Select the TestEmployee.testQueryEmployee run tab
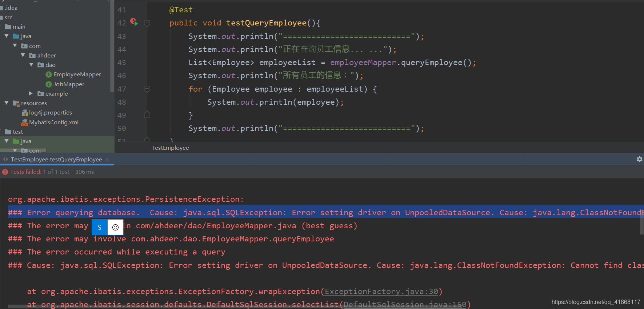 click(56, 159)
